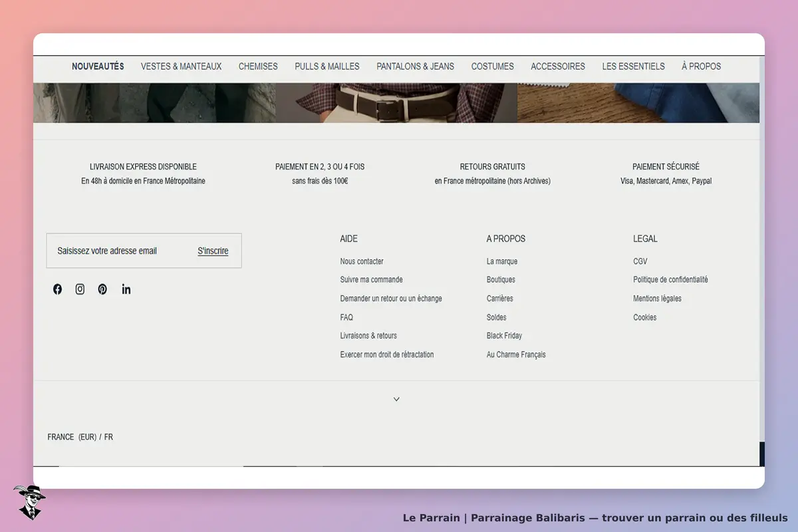This screenshot has width=798, height=532.
Task: Click the Le Parrain mascot logo
Action: (x=29, y=502)
